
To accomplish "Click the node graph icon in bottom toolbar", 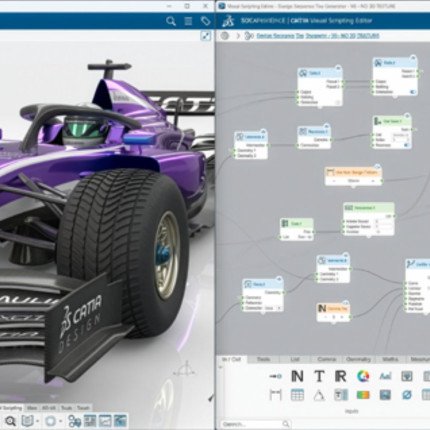I will pyautogui.click(x=75, y=421).
